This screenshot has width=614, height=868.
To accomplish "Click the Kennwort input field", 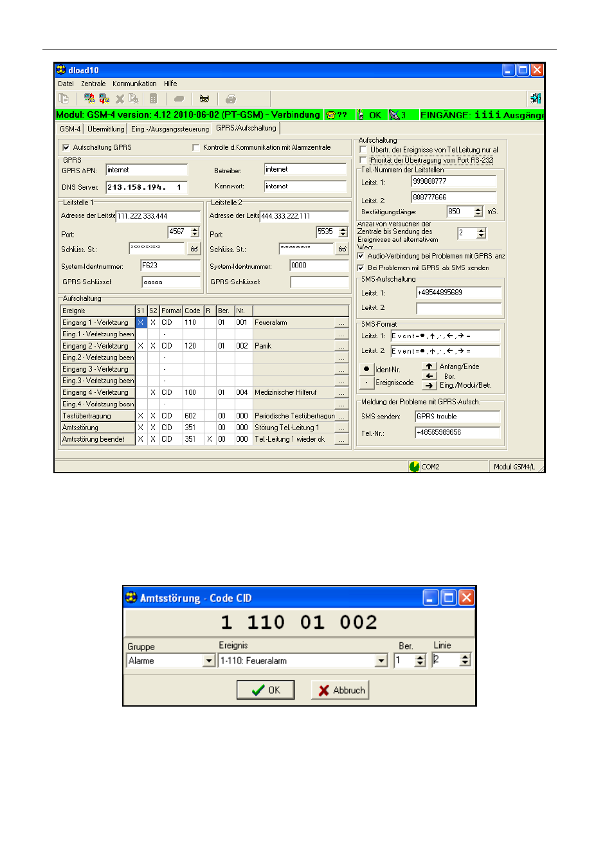I will tap(305, 186).
